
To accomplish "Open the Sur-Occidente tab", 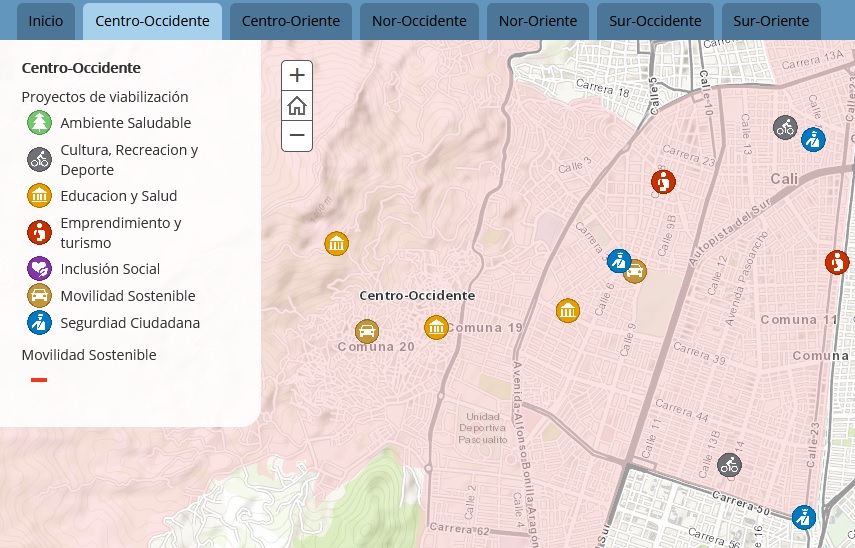I will click(655, 21).
